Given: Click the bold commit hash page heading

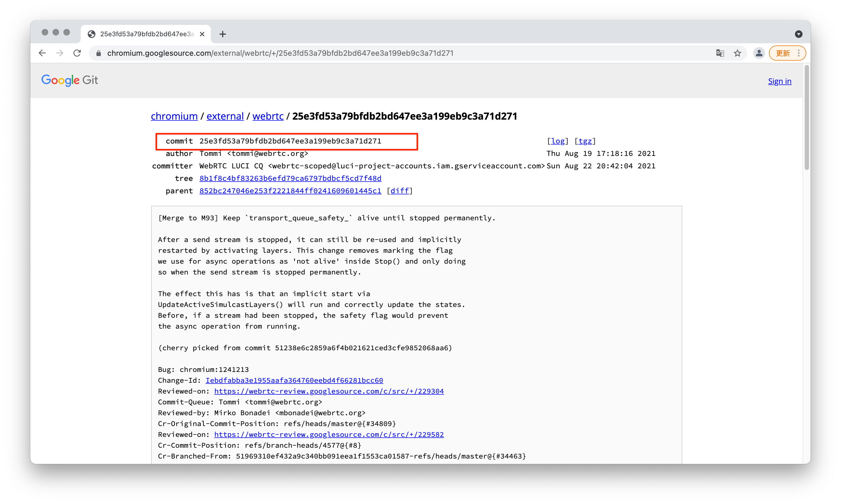Looking at the screenshot, I should pos(405,116).
